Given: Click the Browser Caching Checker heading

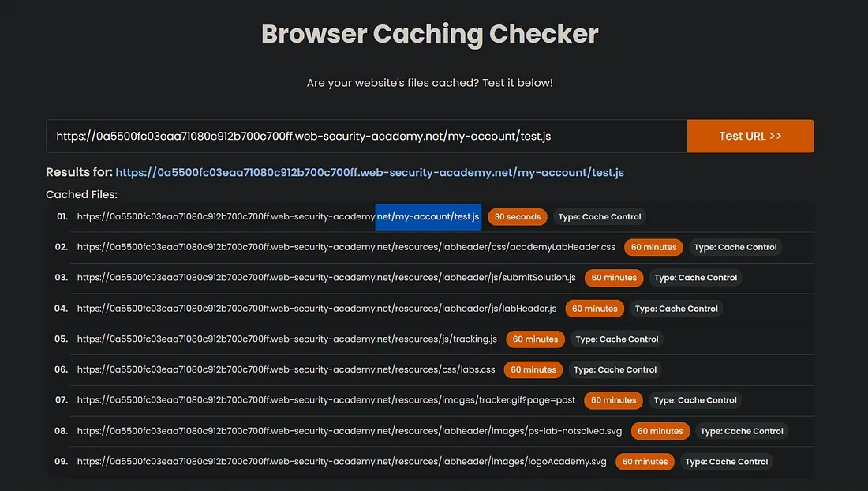Looking at the screenshot, I should coord(429,34).
